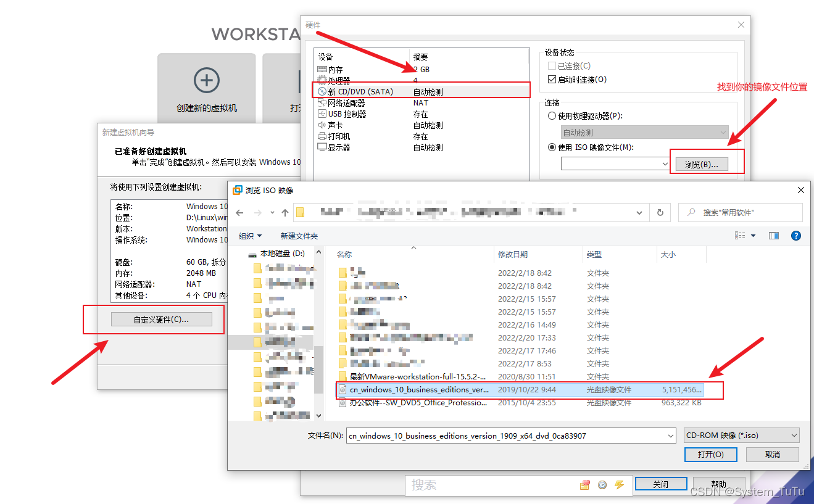Click the 自定义硬件(C)... button
Viewport: 814px width, 504px height.
[162, 320]
